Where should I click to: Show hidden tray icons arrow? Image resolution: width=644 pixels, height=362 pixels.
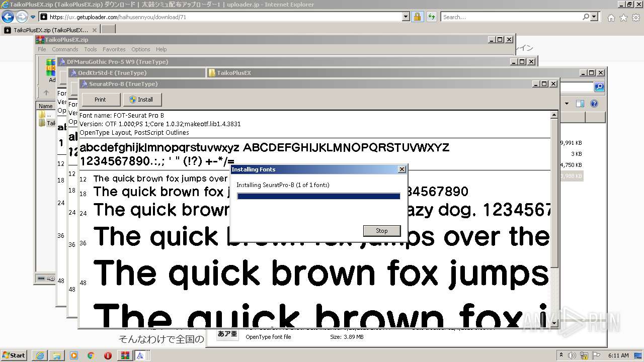[x=561, y=355]
